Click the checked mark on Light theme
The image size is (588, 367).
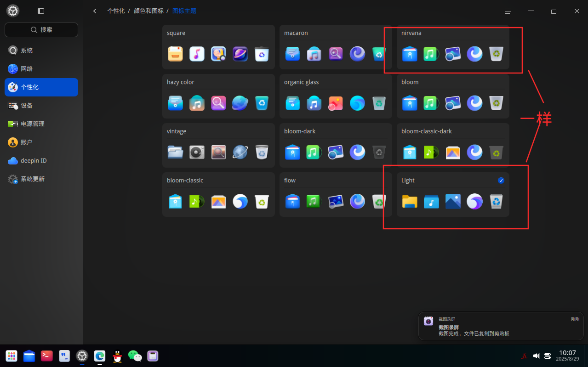coord(501,181)
